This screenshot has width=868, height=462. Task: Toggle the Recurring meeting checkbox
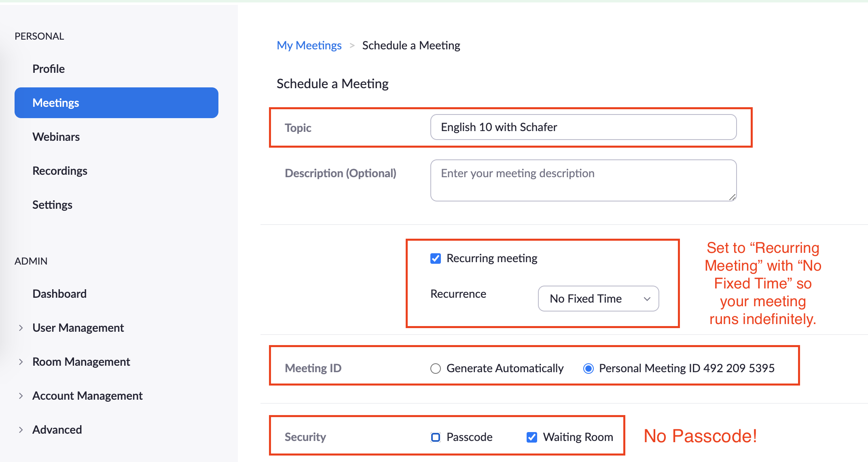pyautogui.click(x=434, y=258)
